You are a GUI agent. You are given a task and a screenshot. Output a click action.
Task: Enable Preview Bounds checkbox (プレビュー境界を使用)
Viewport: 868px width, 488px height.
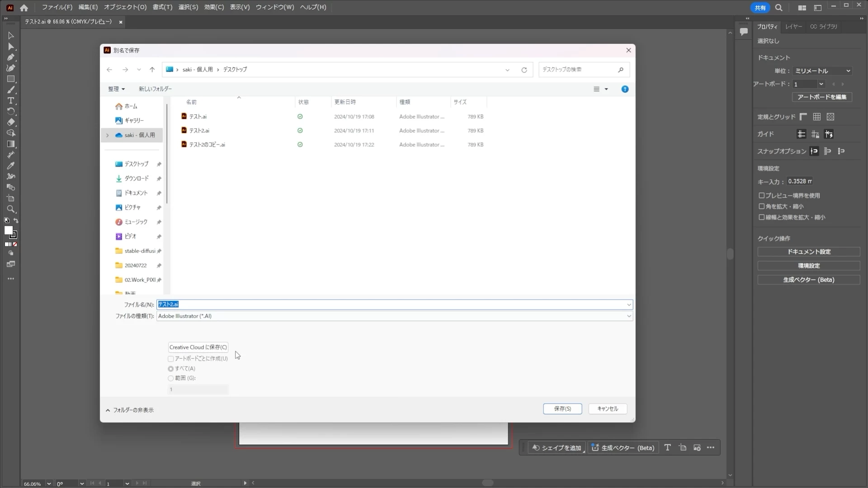pyautogui.click(x=762, y=196)
